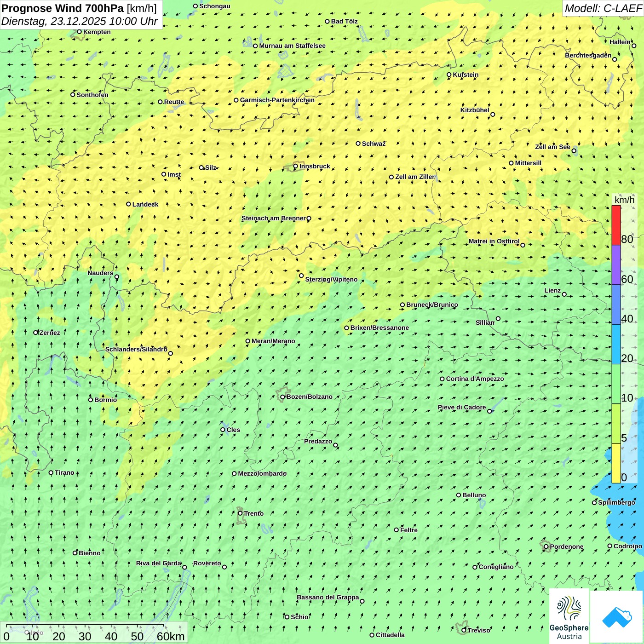Click the Zell am See marker

pos(574,150)
